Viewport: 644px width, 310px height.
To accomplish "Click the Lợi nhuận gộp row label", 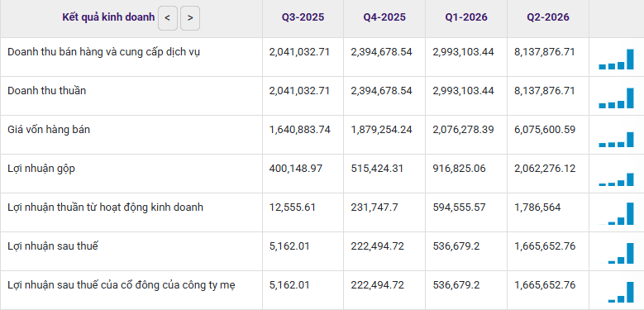I will (41, 169).
